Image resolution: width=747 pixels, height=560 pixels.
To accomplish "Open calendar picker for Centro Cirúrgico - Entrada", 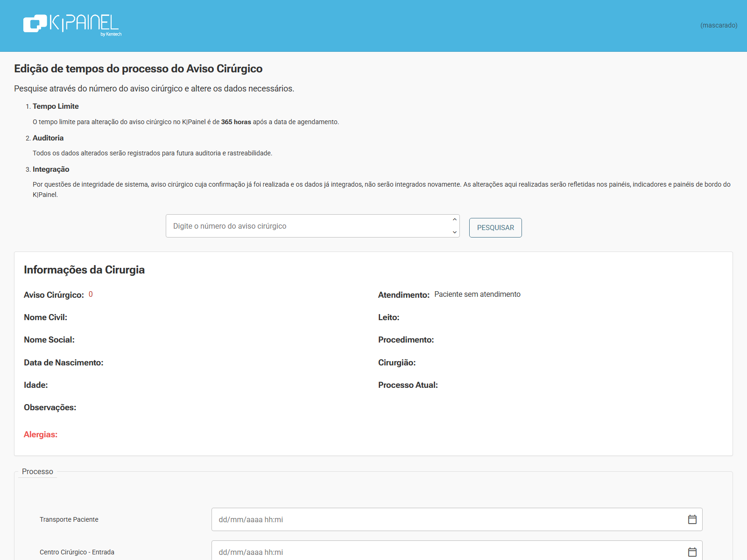I will pos(692,552).
